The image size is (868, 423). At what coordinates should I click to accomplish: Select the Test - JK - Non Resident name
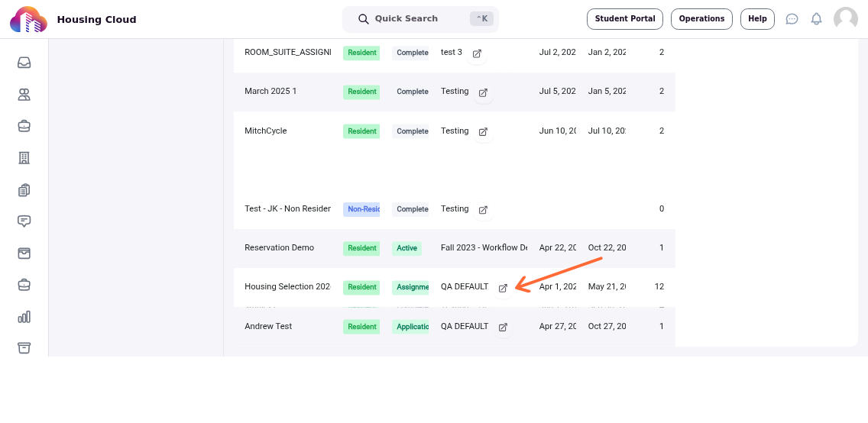tap(288, 209)
